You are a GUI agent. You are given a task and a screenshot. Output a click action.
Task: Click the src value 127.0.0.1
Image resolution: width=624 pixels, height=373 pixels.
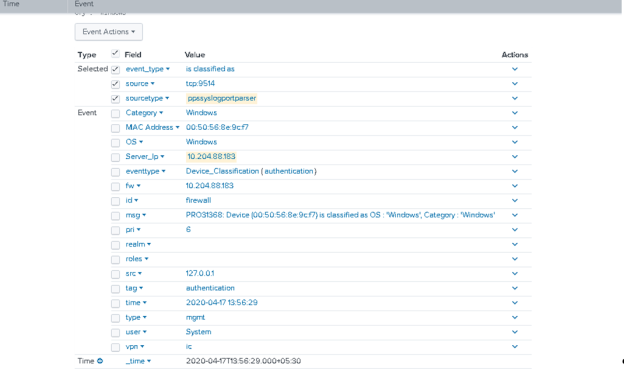point(200,273)
